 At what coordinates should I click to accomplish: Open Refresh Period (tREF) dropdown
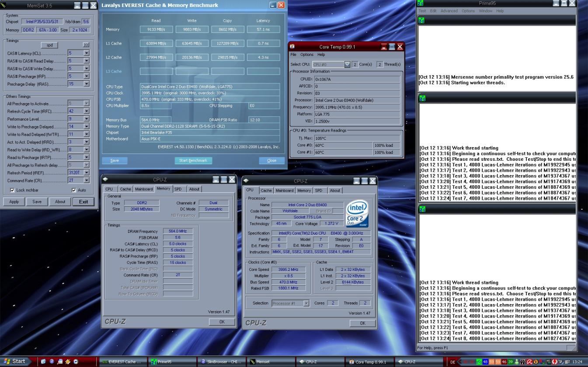(x=86, y=173)
